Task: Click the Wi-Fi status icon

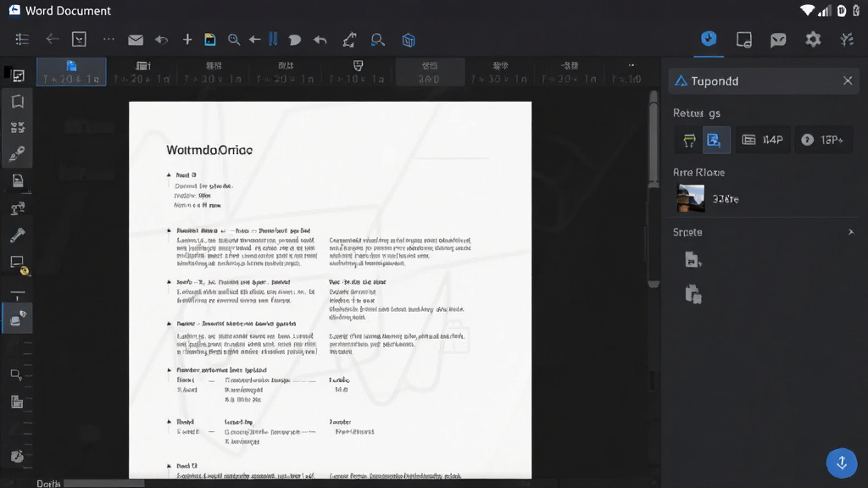Action: pyautogui.click(x=807, y=10)
